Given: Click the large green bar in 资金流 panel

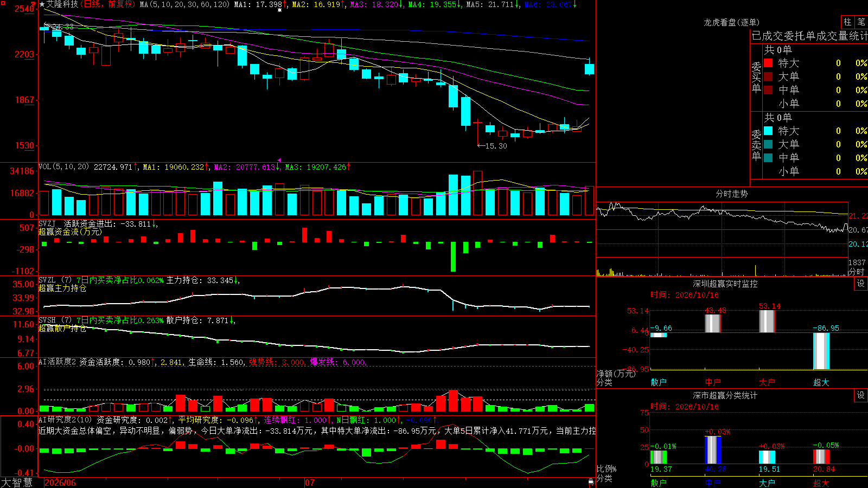Looking at the screenshot, I should (x=453, y=256).
